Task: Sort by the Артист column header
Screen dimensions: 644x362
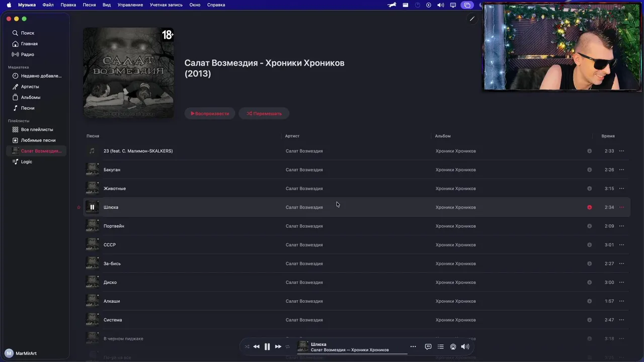Action: tap(292, 136)
